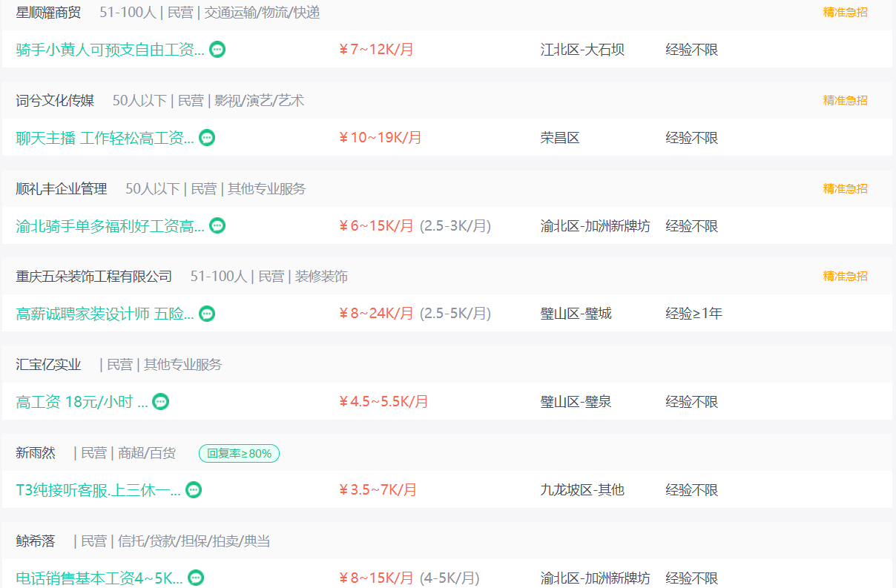Click 精准急招 tag on 星顺耀商贸 row
Screen dimensions: 896x588
coord(846,13)
